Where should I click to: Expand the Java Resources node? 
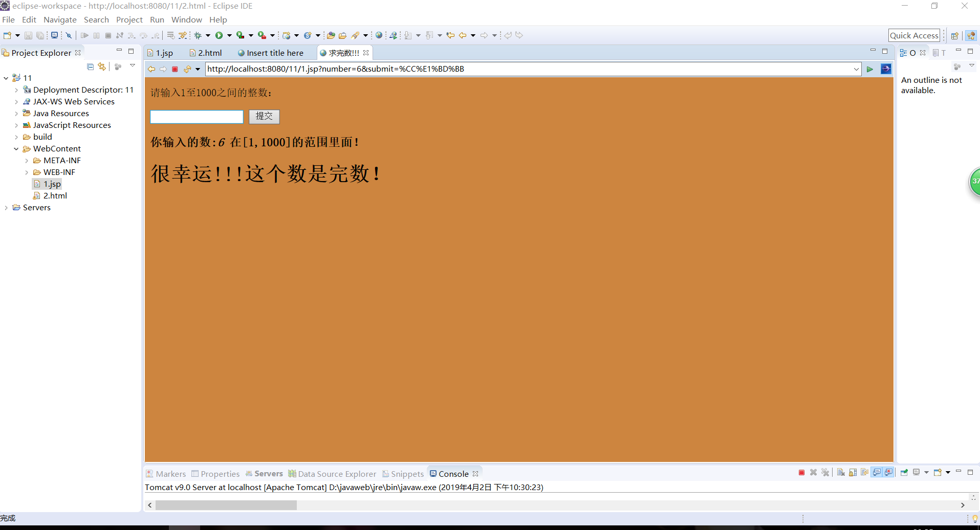coord(17,113)
